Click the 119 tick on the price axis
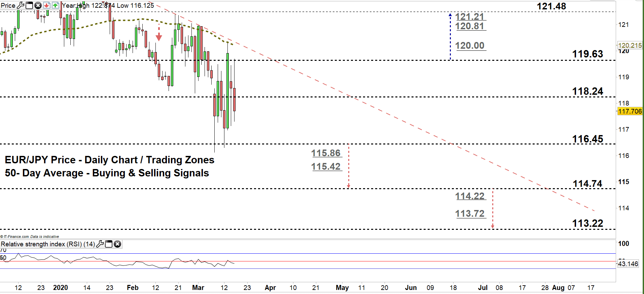644x294 pixels. tap(623, 77)
